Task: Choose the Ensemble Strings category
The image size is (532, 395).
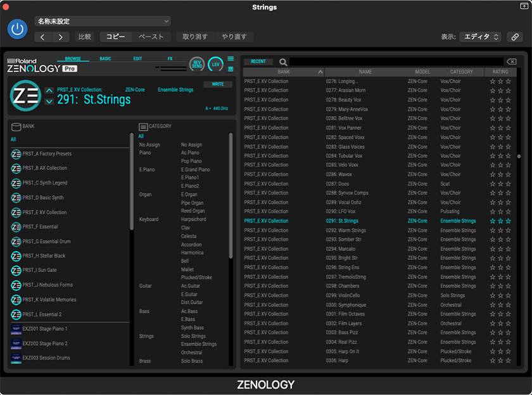Action: [x=199, y=344]
